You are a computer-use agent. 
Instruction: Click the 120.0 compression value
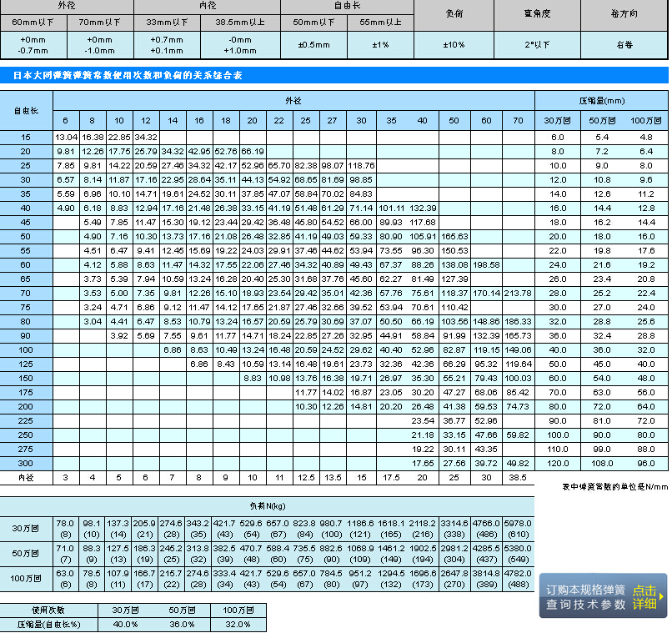pyautogui.click(x=558, y=464)
